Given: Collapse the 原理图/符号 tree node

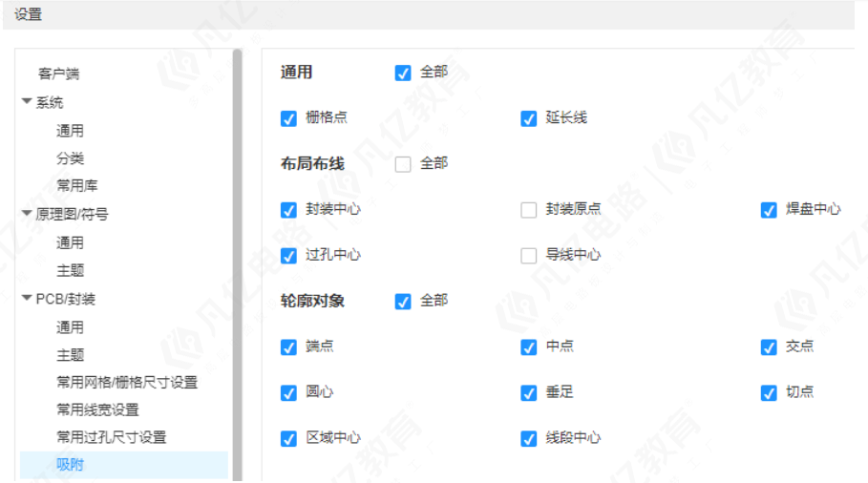Looking at the screenshot, I should [x=26, y=213].
